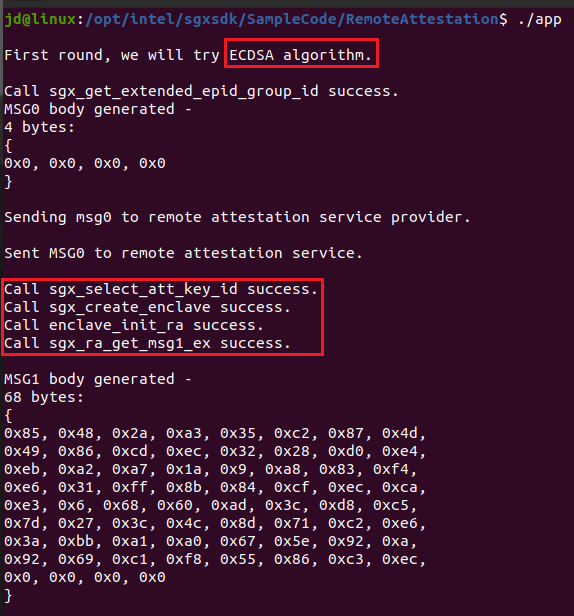Click 'First round, we will try' text
This screenshot has height=616, width=574.
click(112, 55)
